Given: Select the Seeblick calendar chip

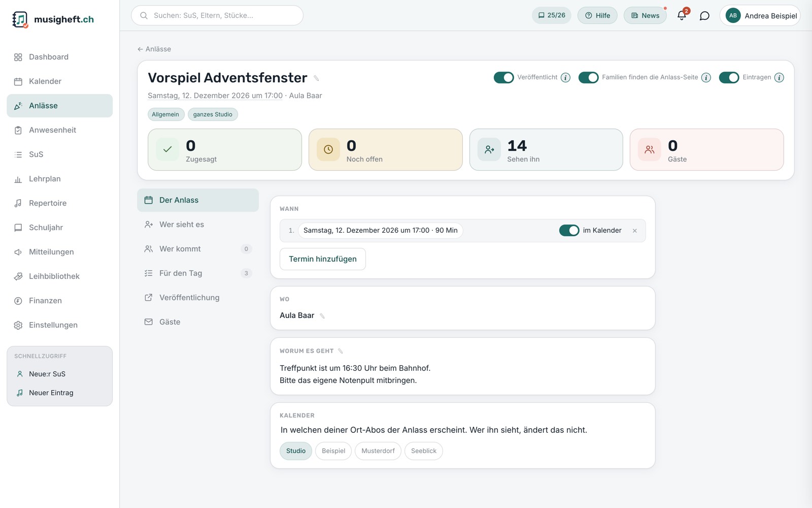Looking at the screenshot, I should click(424, 451).
